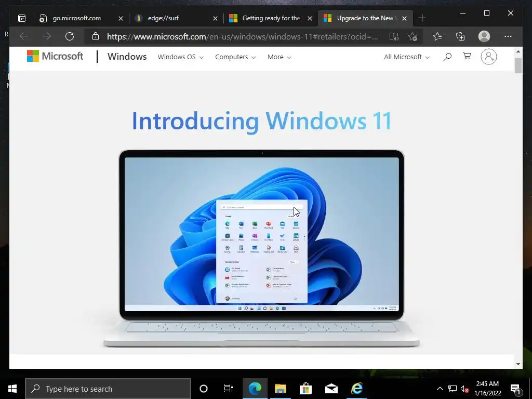Minimize the Edge window
The width and height of the screenshot is (532, 399).
[x=463, y=13]
